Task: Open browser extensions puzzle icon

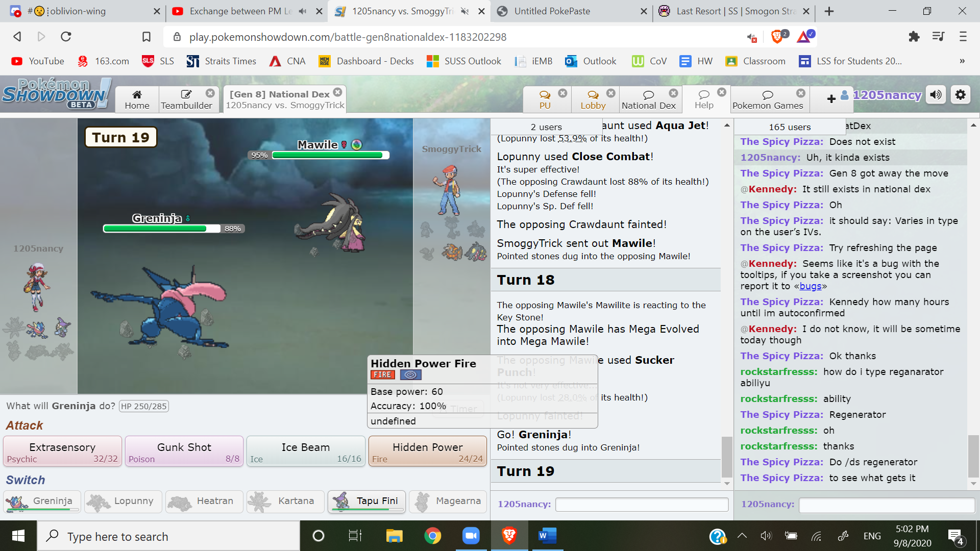Action: [914, 37]
